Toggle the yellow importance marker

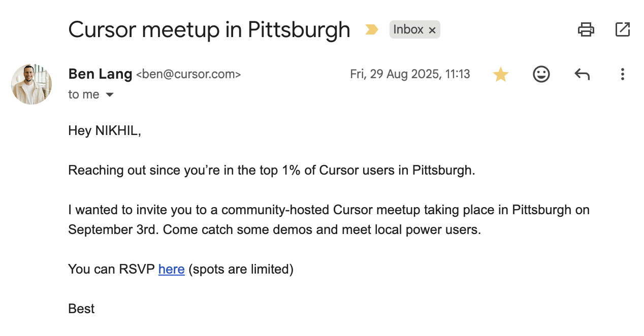(372, 30)
